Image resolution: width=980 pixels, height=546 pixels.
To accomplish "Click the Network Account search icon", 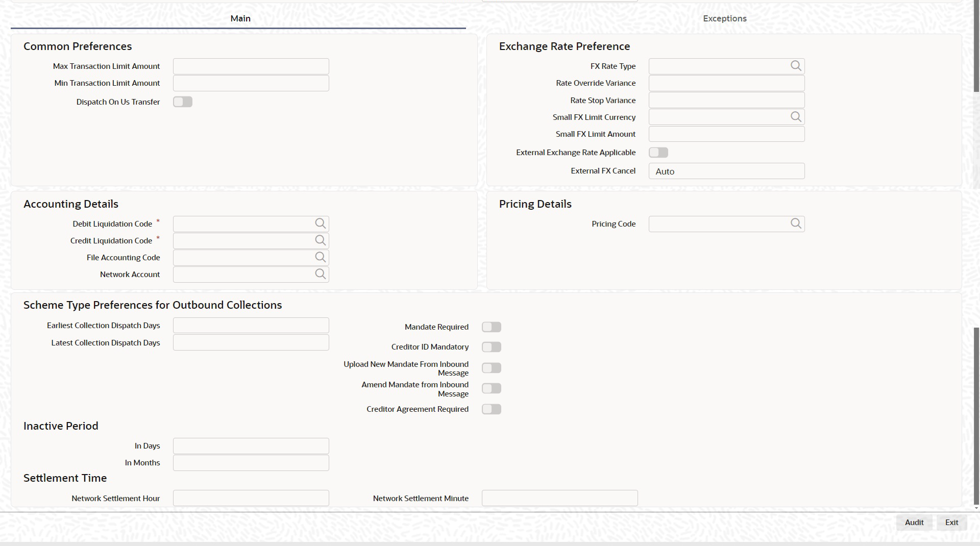I will coord(320,274).
